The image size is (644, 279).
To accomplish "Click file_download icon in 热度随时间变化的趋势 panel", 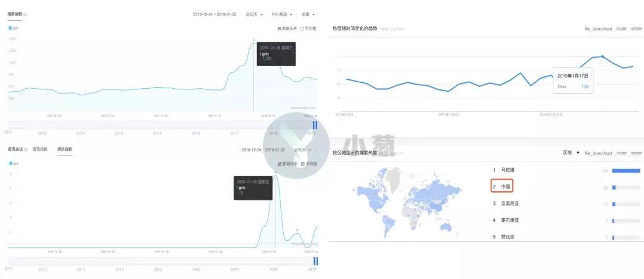I will [598, 29].
